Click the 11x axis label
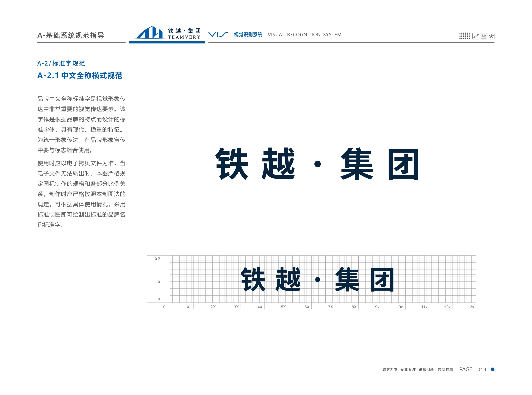Image resolution: width=532 pixels, height=395 pixels. tap(424, 307)
